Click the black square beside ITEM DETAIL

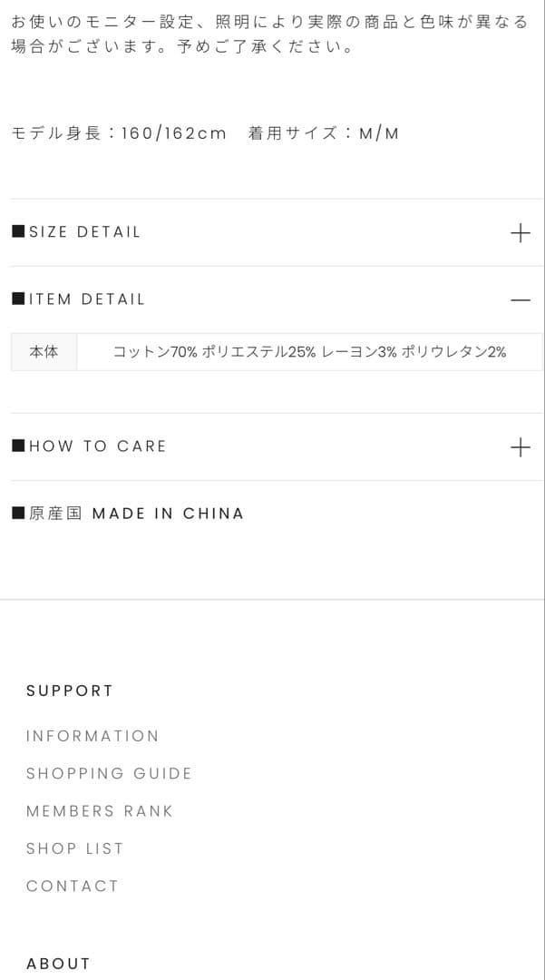[18, 299]
